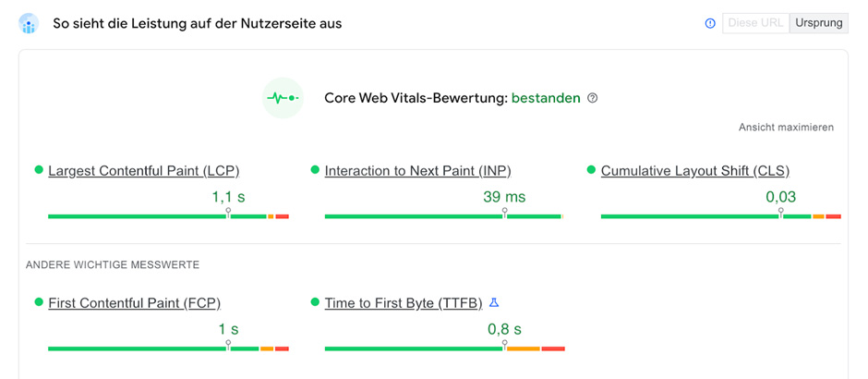
Task: Click the LCP distribution bar marker
Action: (x=228, y=214)
